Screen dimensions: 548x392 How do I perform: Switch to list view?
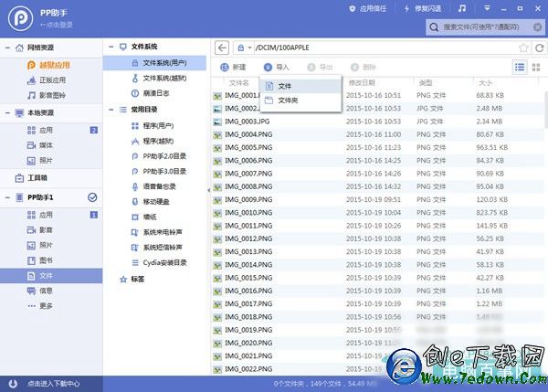[x=520, y=67]
